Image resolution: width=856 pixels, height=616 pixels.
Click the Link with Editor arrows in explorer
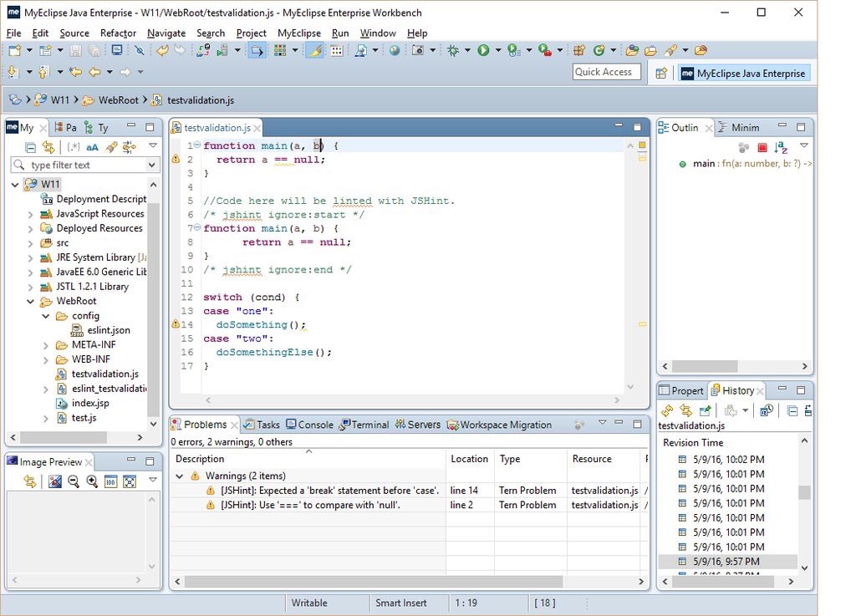[48, 147]
